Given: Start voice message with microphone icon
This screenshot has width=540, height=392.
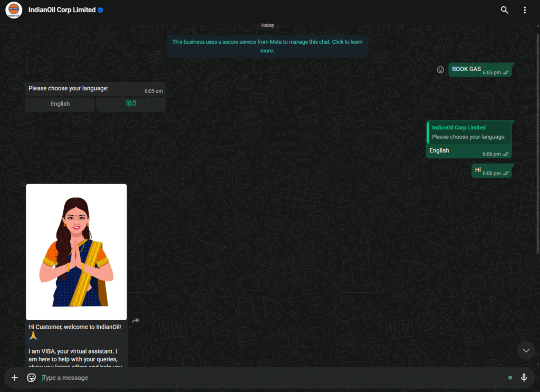Looking at the screenshot, I should [524, 378].
